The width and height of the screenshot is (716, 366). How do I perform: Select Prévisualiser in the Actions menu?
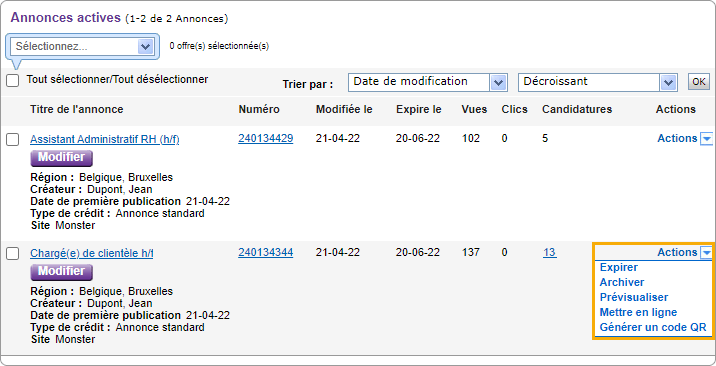tap(633, 298)
